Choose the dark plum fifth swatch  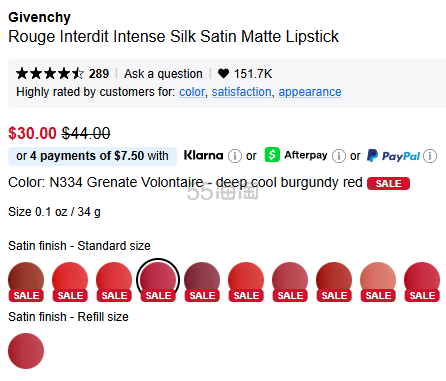(202, 282)
